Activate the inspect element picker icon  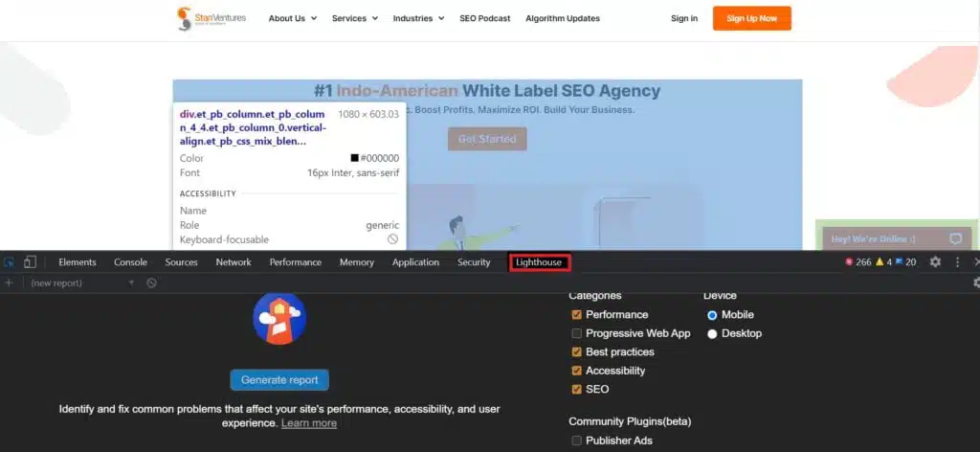9,262
